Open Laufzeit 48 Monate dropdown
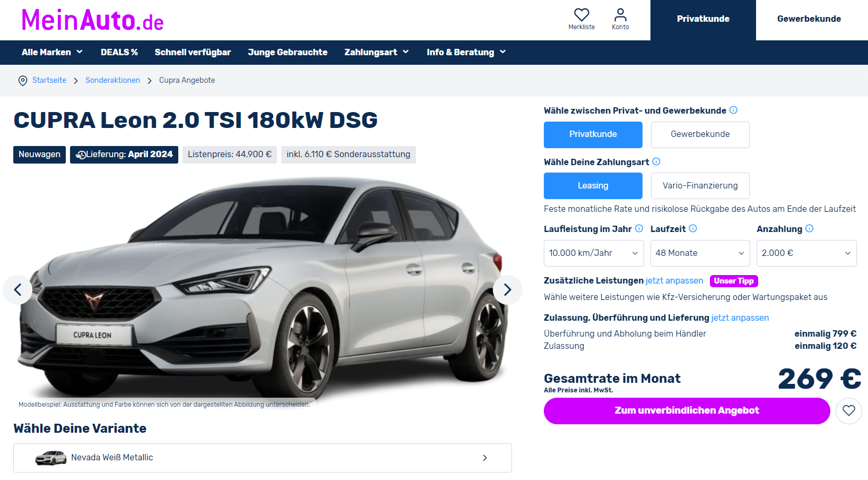Image resolution: width=868 pixels, height=480 pixels. pyautogui.click(x=700, y=253)
